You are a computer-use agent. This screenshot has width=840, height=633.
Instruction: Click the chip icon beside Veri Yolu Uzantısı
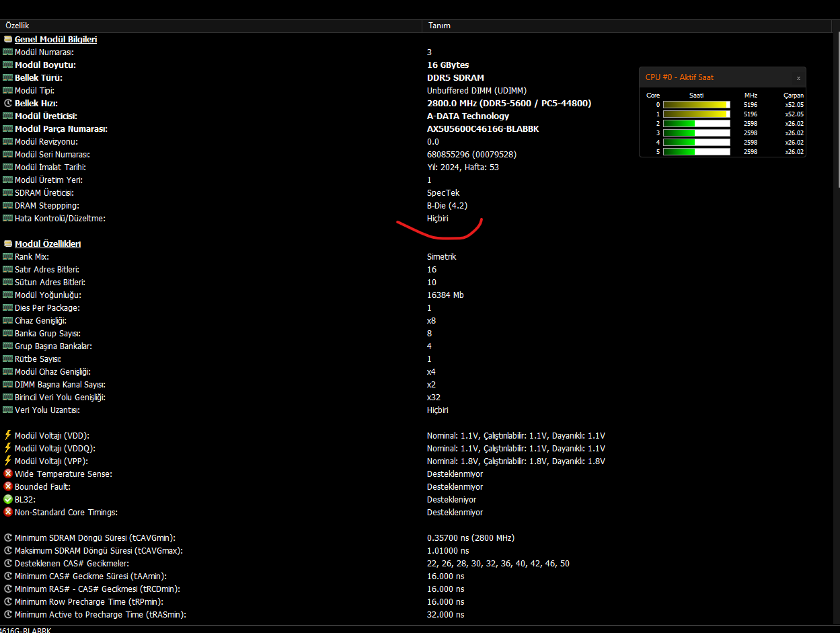(x=8, y=410)
